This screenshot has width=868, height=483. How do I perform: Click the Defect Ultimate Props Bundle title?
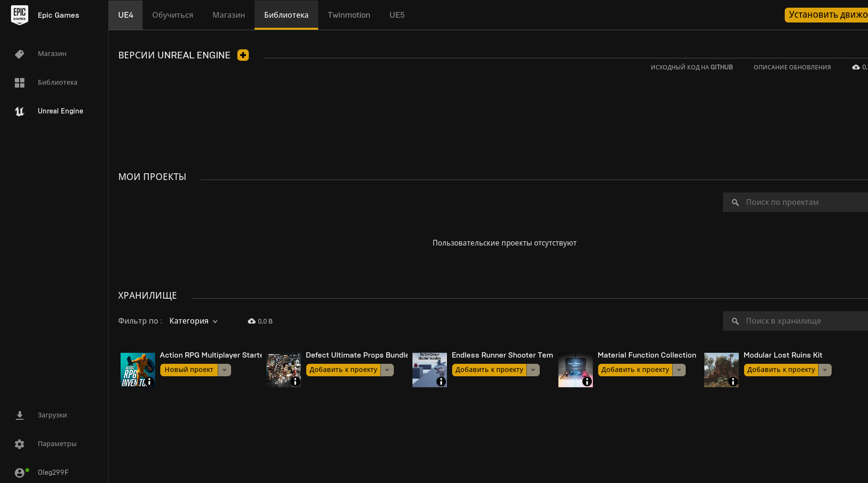356,355
